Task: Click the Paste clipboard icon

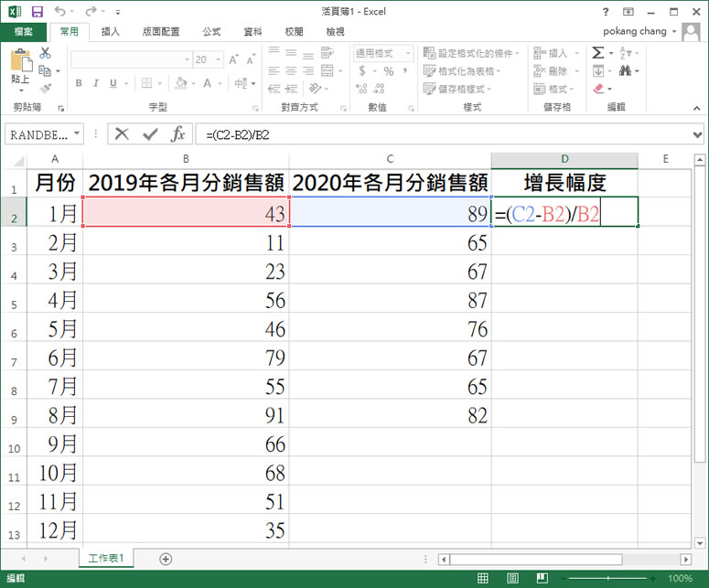Action: click(20, 60)
